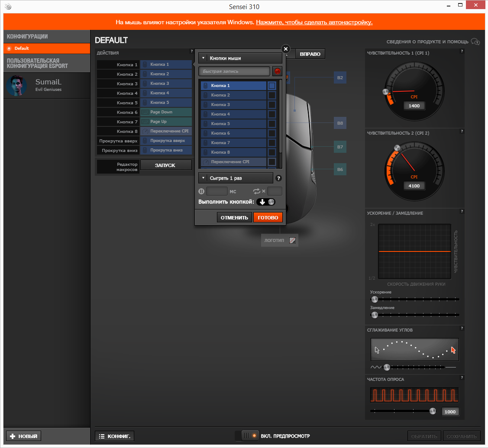Open help for Ускорение / Замедление section

pyautogui.click(x=462, y=211)
